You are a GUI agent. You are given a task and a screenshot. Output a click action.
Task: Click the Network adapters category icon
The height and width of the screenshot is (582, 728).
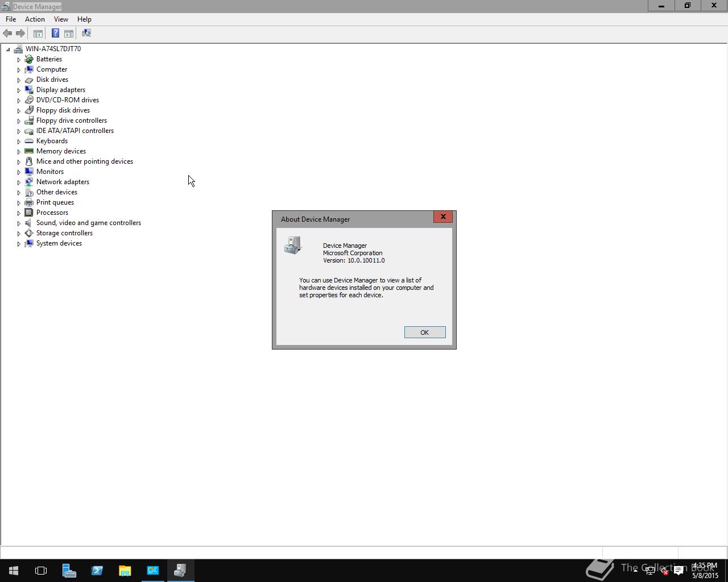tap(29, 182)
